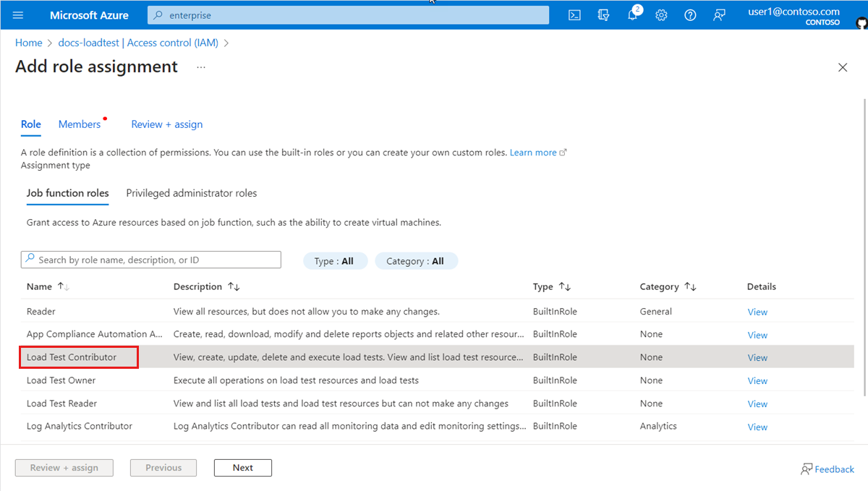Open the notifications bell
Screen dimensions: 868x491
point(632,14)
